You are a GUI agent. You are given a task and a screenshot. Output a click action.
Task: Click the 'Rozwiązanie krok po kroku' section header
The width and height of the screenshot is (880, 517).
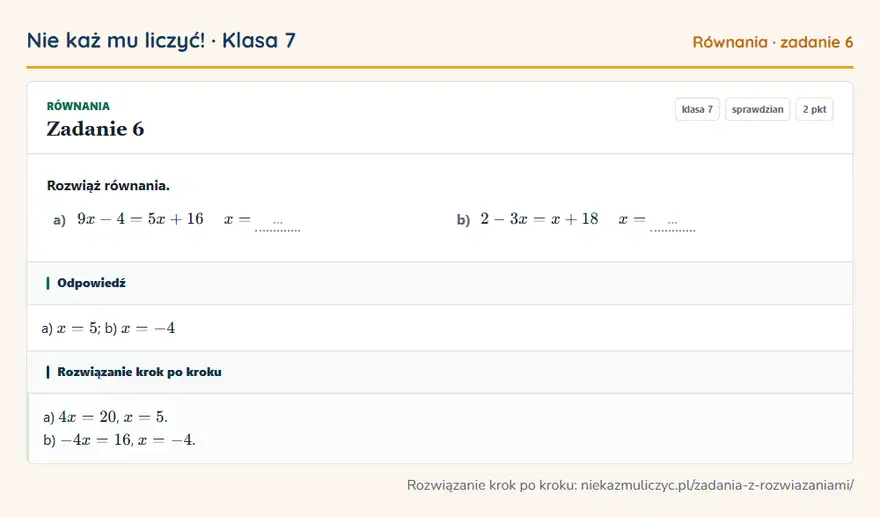click(x=440, y=372)
